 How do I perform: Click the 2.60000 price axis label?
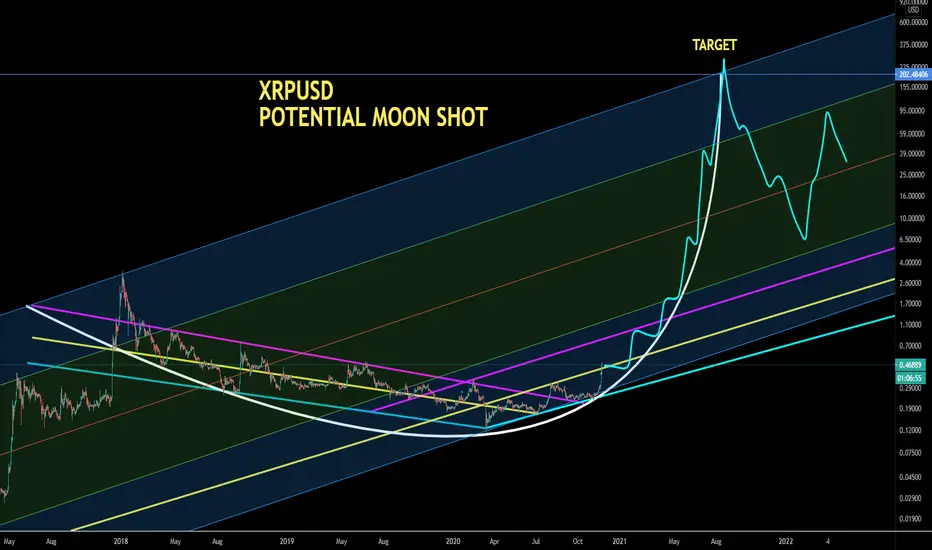tap(913, 283)
